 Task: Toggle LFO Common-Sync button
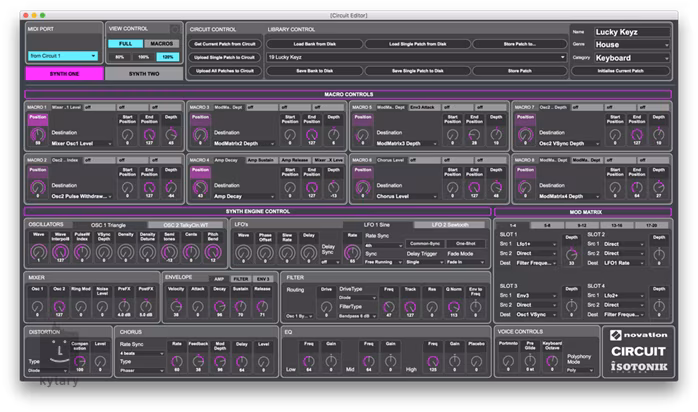tap(425, 243)
